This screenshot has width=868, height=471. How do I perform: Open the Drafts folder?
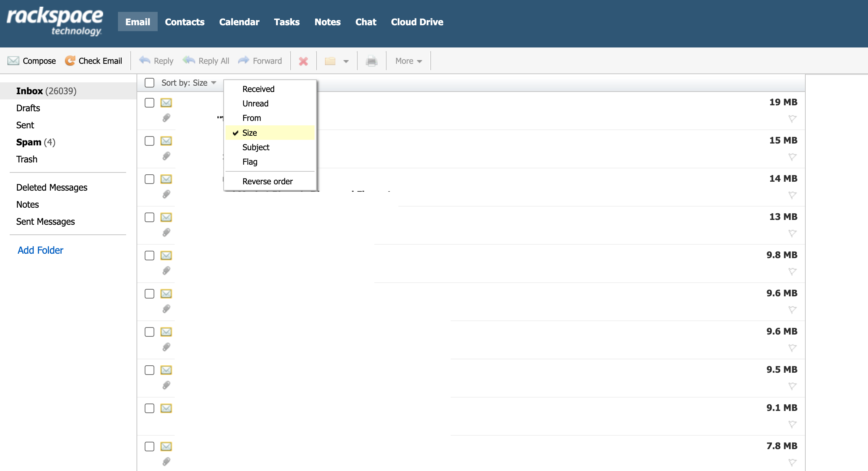28,108
